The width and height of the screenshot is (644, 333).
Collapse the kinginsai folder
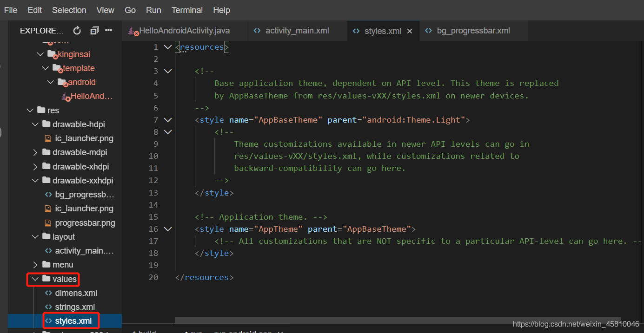[40, 54]
